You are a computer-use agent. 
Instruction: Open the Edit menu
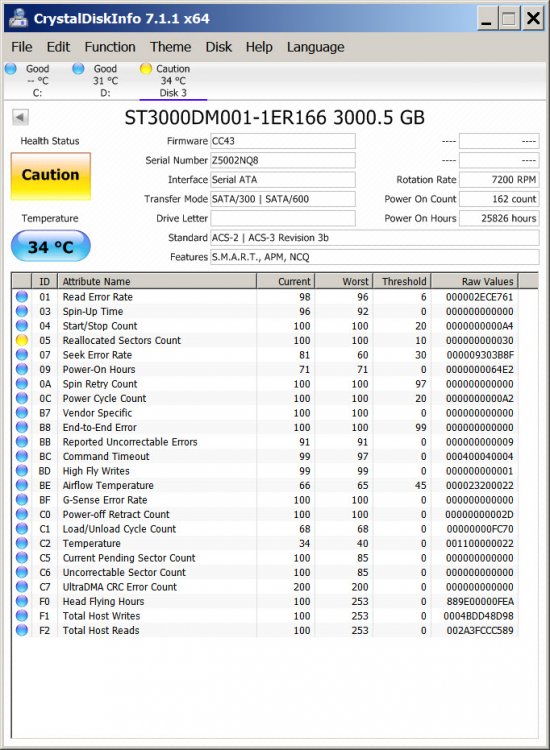click(x=58, y=47)
